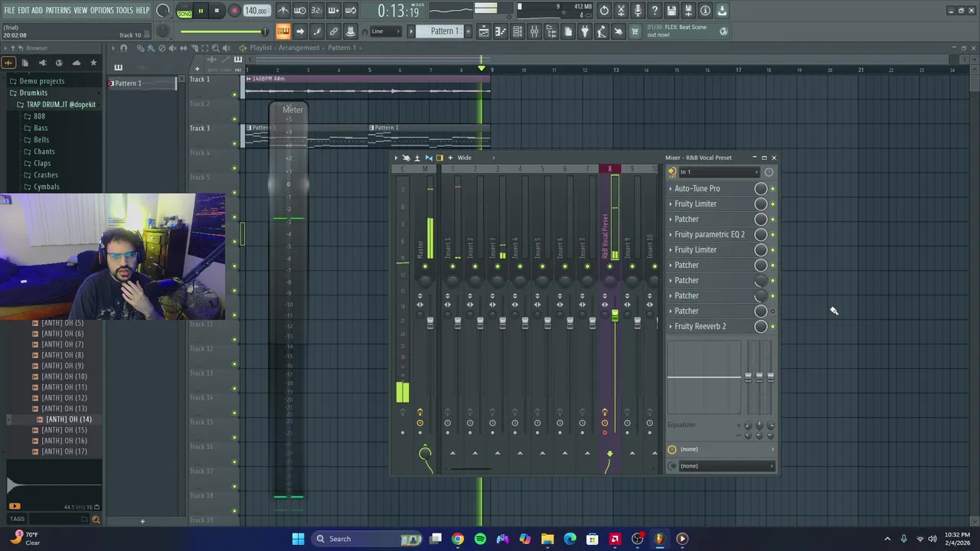Open the Windows Start button
Image resolution: width=980 pixels, height=551 pixels.
click(298, 539)
